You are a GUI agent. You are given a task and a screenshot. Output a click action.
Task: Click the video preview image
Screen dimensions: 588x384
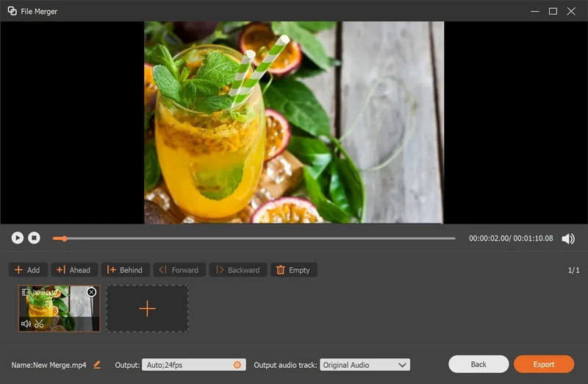click(294, 122)
